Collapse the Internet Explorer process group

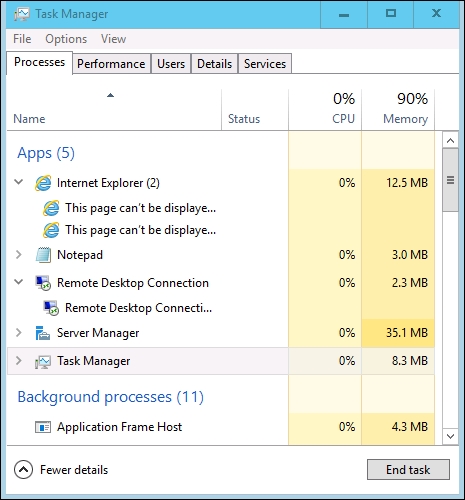click(19, 182)
